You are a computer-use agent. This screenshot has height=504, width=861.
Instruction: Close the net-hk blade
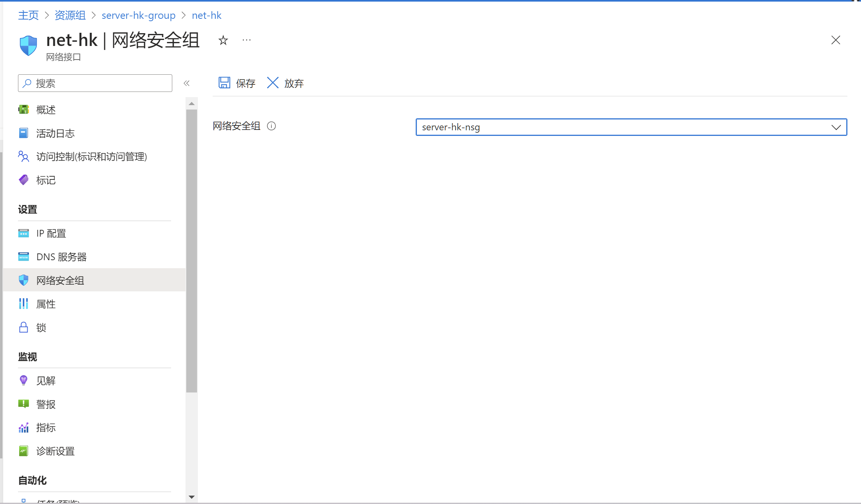tap(835, 40)
